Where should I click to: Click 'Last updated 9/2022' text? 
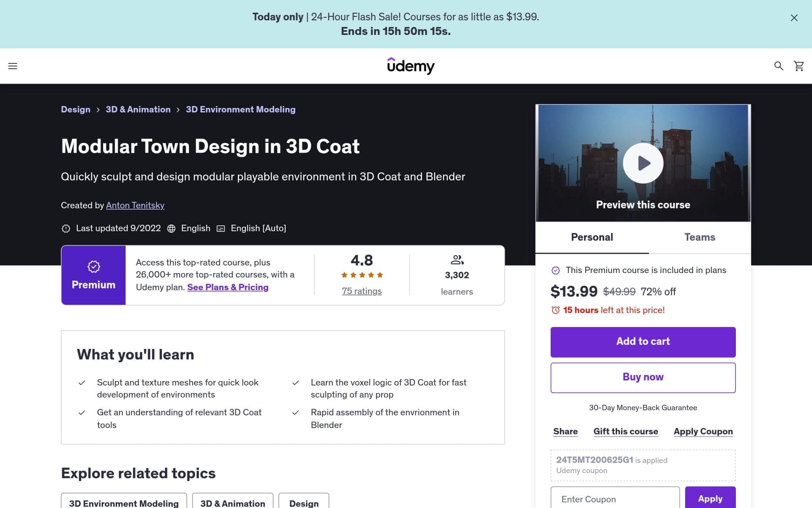pyautogui.click(x=118, y=228)
